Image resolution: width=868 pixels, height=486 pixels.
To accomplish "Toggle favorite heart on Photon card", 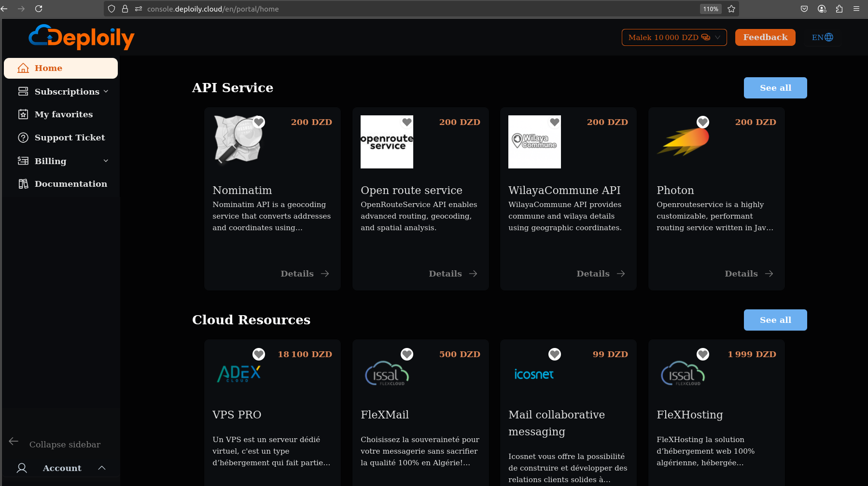I will tap(703, 122).
